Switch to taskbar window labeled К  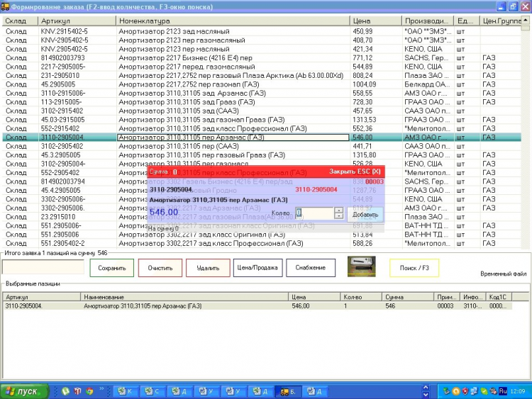(125, 391)
